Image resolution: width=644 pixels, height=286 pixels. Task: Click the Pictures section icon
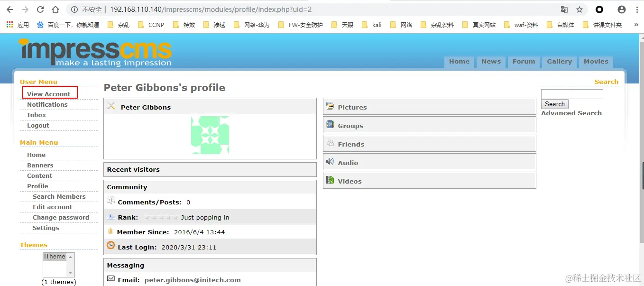[330, 107]
